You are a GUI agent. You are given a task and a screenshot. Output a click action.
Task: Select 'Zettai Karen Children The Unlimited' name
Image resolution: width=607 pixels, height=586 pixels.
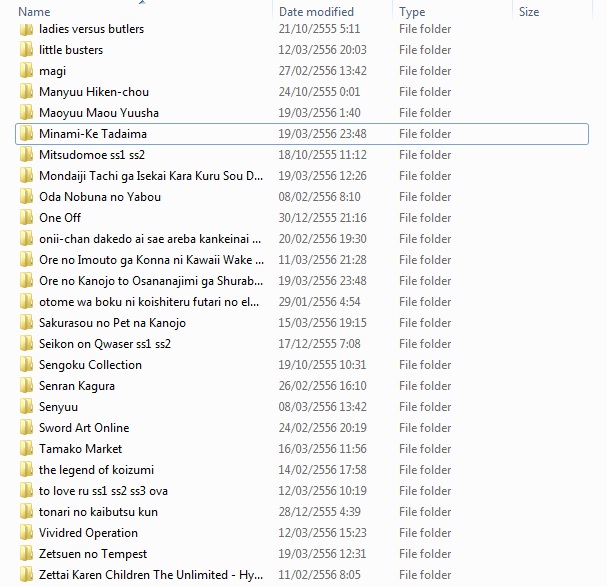[x=151, y=575]
